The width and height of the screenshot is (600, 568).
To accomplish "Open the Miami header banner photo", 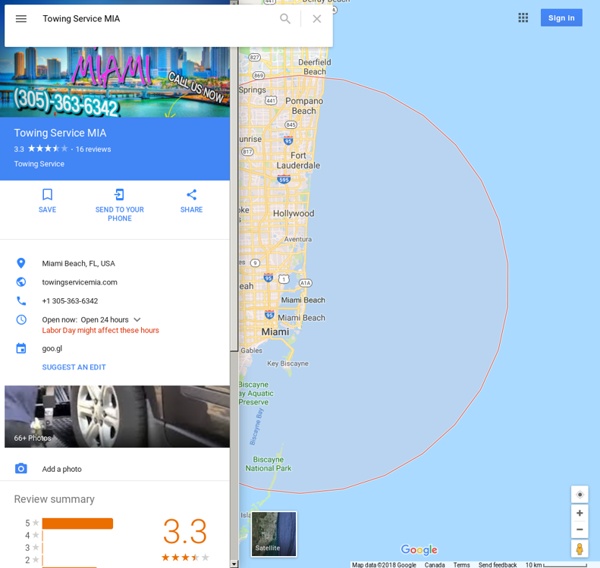I will pyautogui.click(x=115, y=82).
